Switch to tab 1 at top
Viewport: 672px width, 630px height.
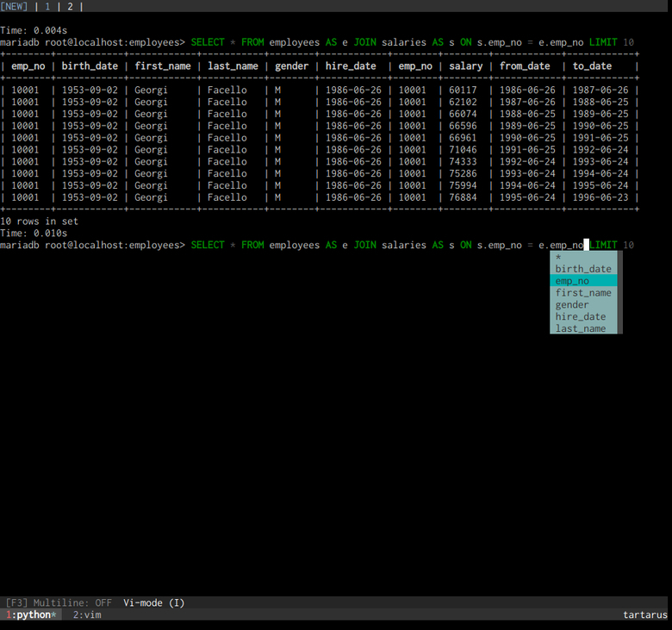click(x=47, y=6)
